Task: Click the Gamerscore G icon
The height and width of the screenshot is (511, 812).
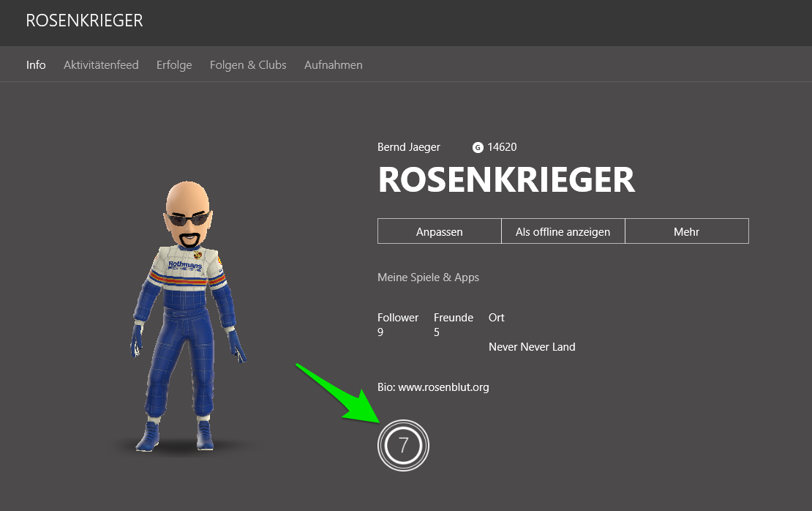Action: (478, 147)
